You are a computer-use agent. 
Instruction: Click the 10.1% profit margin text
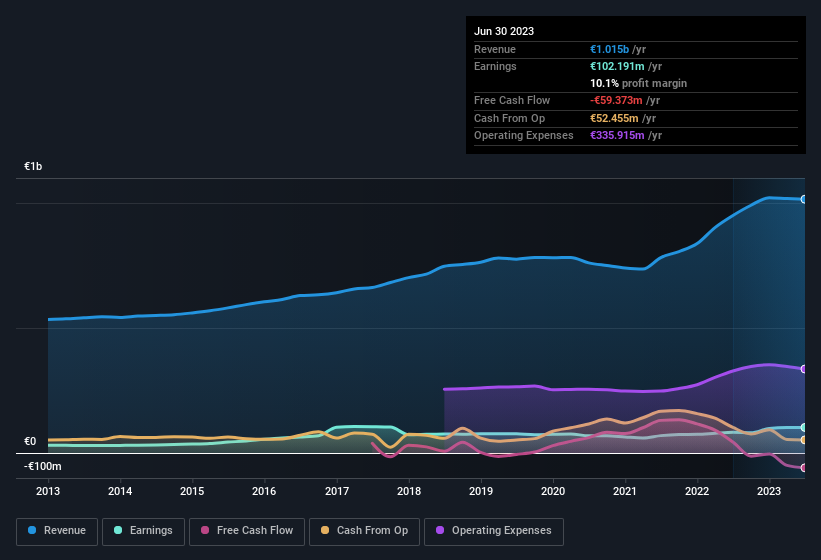click(x=638, y=83)
